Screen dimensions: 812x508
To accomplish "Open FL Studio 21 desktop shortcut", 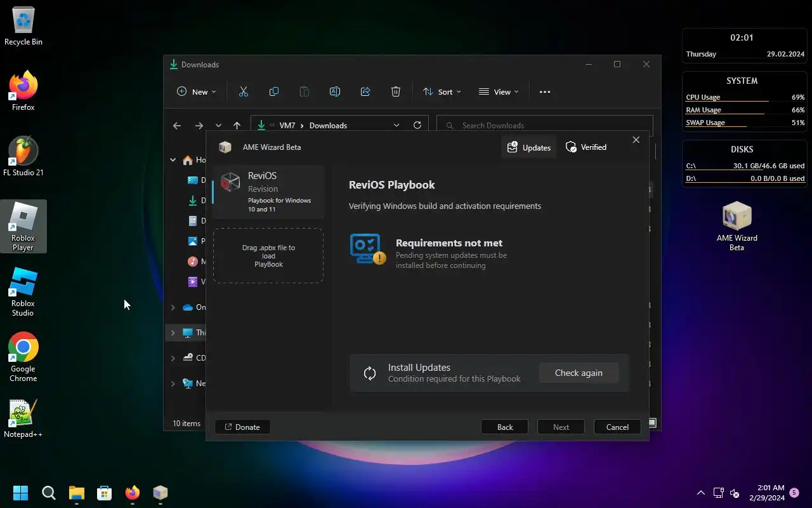I will point(23,157).
